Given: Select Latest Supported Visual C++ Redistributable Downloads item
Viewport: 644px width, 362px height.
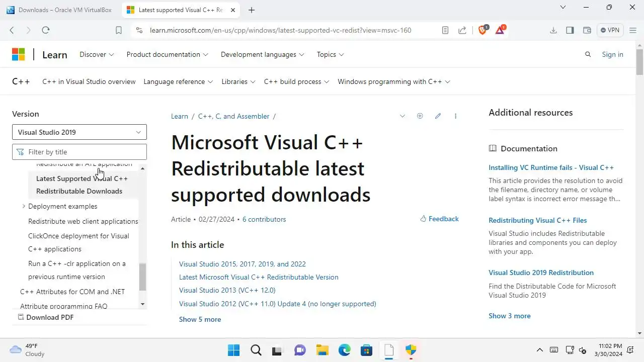Looking at the screenshot, I should pos(82,185).
